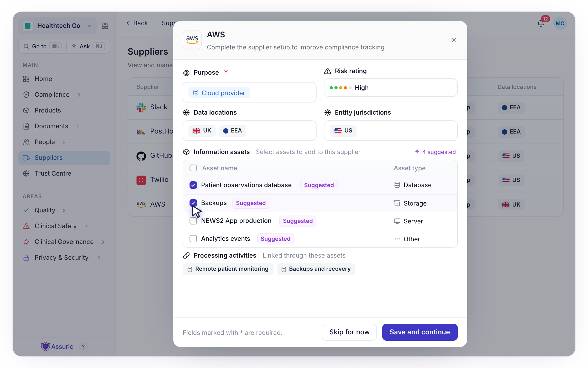Expand the Quality area chevron
The image size is (588, 368).
pos(64,210)
